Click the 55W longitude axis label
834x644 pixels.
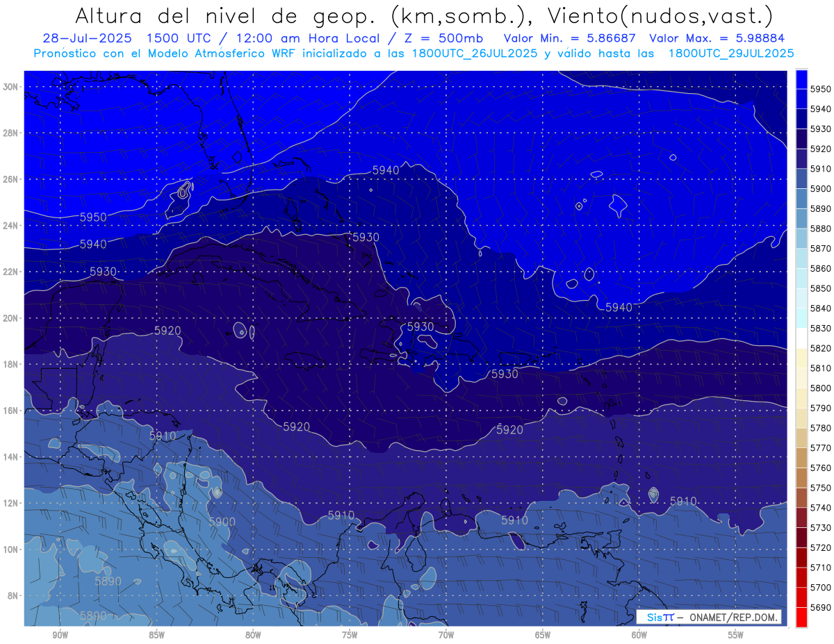(x=735, y=636)
